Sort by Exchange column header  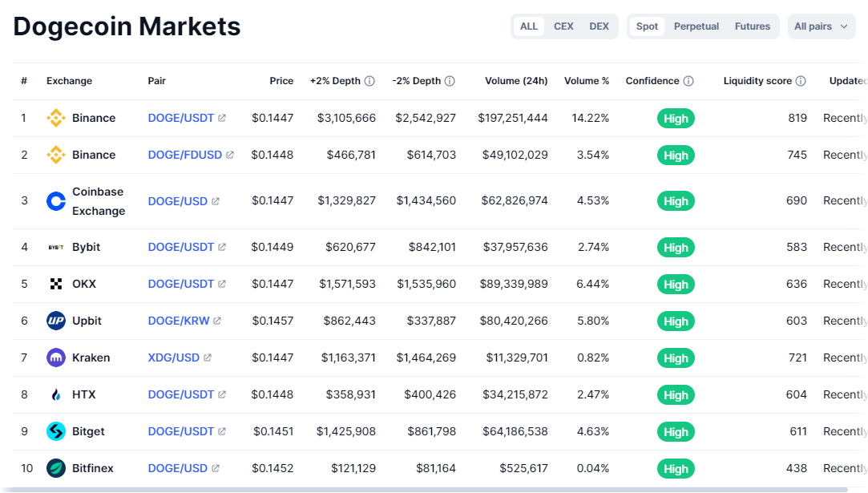[x=69, y=81]
